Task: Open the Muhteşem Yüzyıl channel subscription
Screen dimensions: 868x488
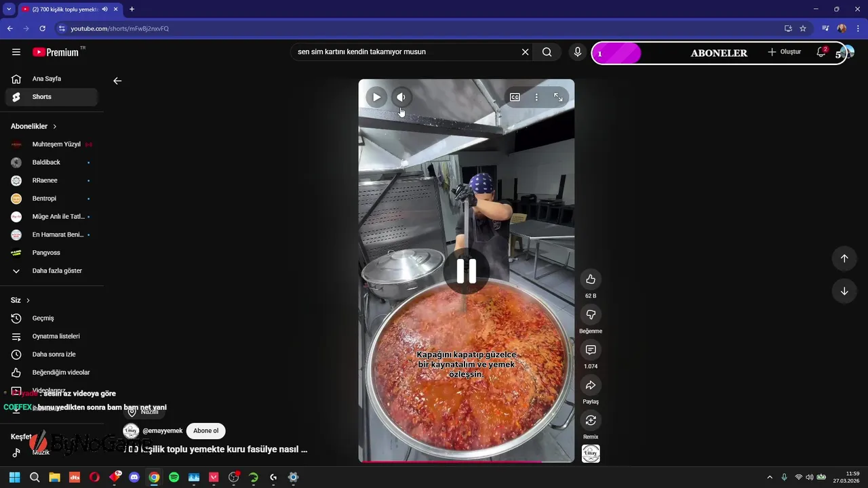Action: 52,144
